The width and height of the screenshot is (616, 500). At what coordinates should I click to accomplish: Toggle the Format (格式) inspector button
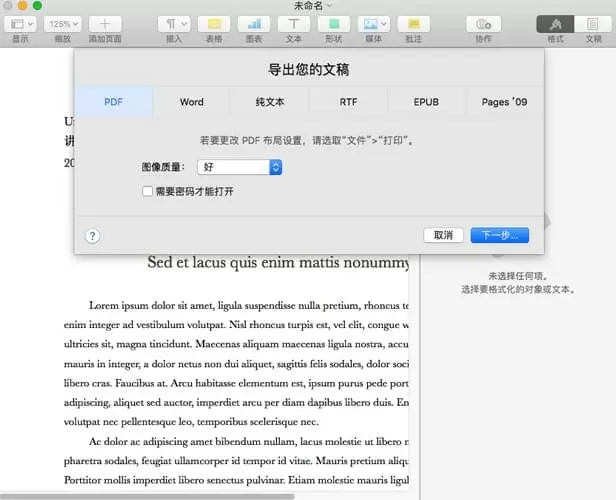click(x=555, y=24)
